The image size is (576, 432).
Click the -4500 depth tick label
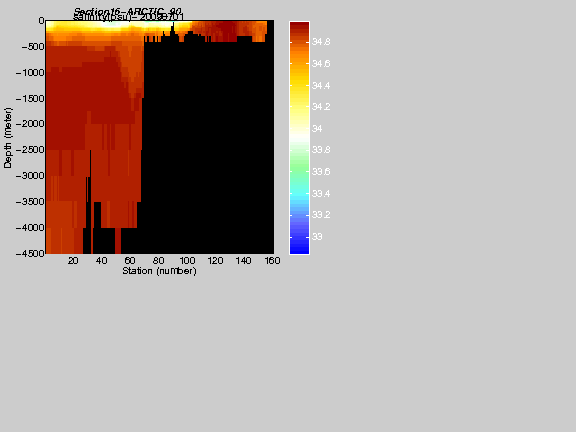tap(30, 253)
